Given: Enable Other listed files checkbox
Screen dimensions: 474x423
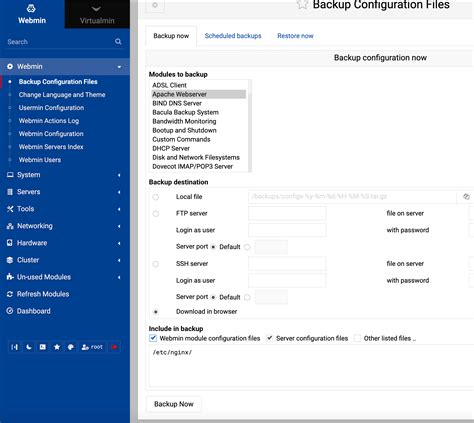Looking at the screenshot, I should pos(357,338).
